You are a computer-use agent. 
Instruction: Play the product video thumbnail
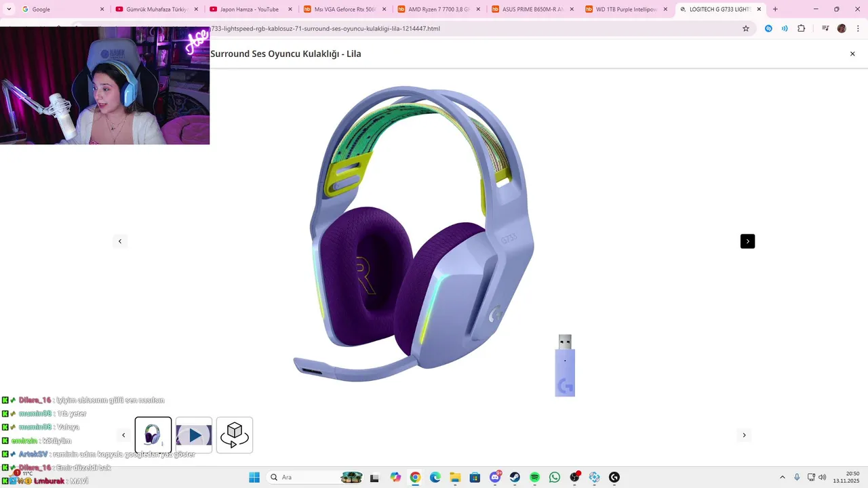[x=194, y=435]
